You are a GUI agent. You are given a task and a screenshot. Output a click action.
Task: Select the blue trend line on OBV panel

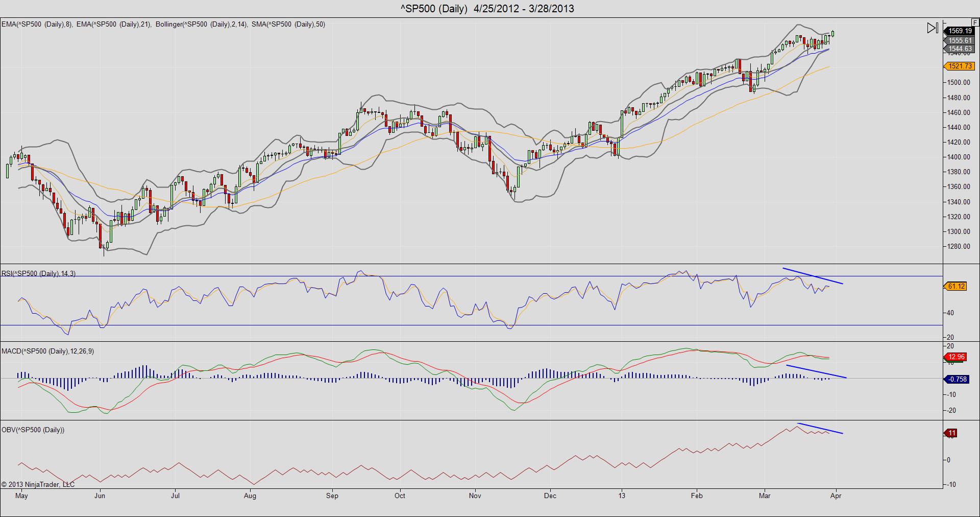coord(820,429)
